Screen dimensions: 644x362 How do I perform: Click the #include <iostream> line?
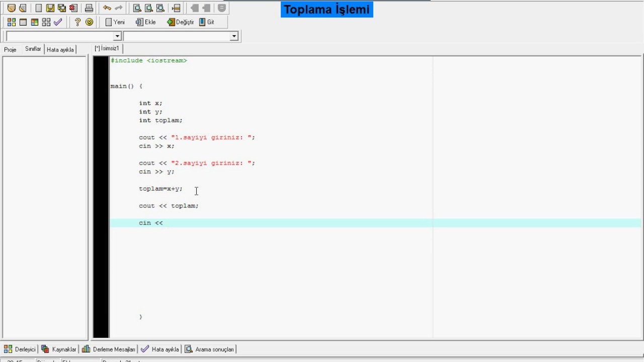pyautogui.click(x=149, y=60)
